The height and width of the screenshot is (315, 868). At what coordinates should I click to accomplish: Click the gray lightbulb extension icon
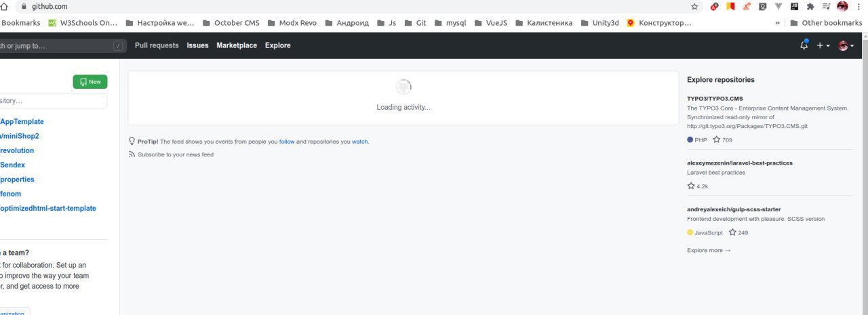(763, 6)
